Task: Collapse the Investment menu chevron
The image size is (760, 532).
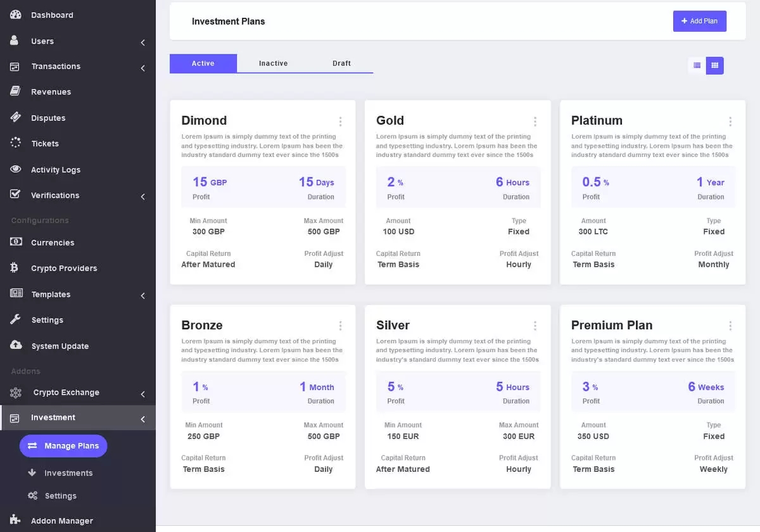Action: coord(142,419)
